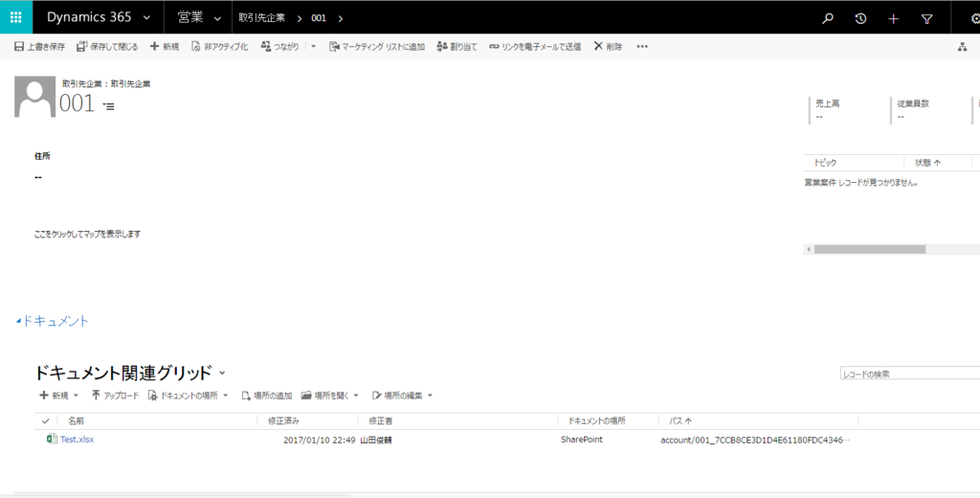Click レコードの検索 search field
The height and width of the screenshot is (498, 980).
point(910,374)
